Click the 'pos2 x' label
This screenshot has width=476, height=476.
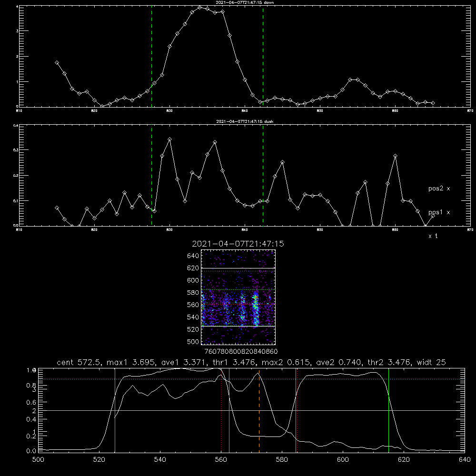439,188
